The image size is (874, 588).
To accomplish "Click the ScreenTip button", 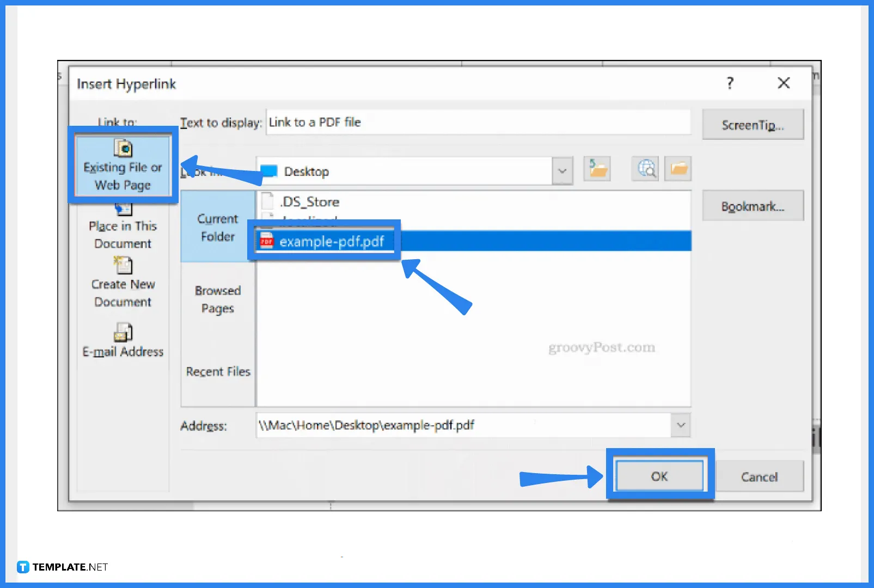I will (x=753, y=124).
